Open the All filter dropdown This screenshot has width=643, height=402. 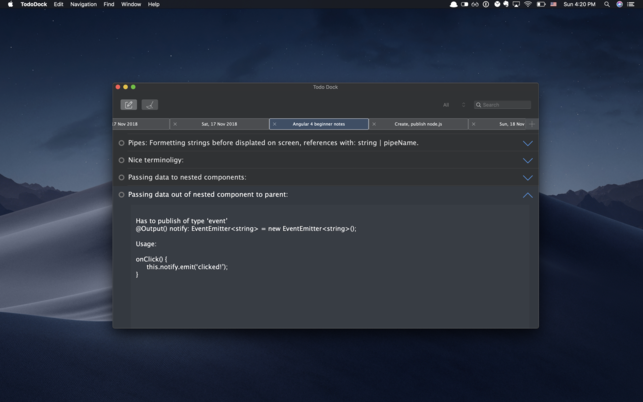(x=454, y=105)
